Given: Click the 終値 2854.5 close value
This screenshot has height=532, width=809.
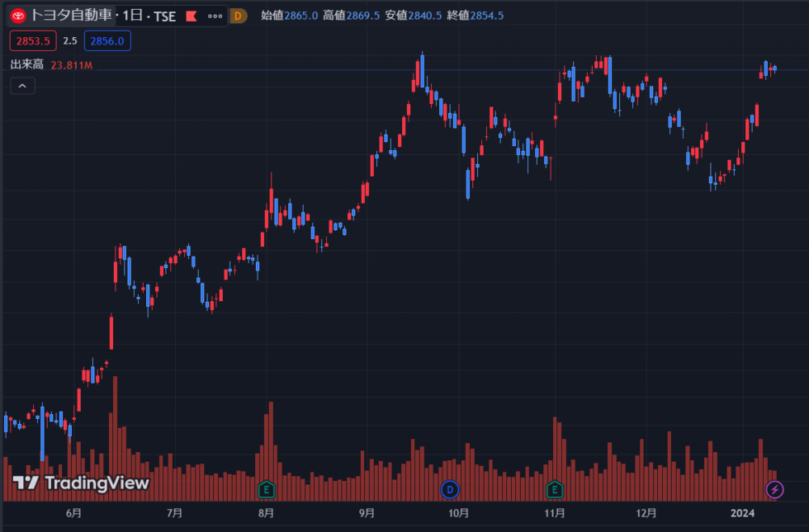Looking at the screenshot, I should 475,16.
